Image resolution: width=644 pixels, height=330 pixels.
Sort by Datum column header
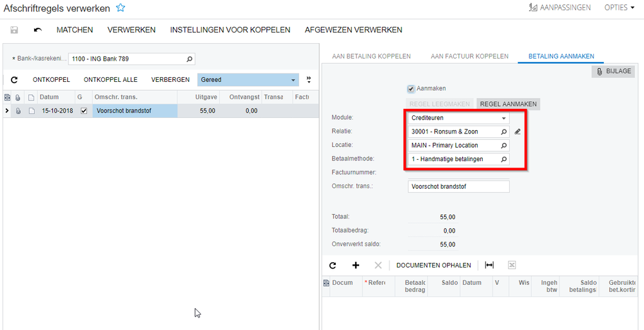point(57,97)
